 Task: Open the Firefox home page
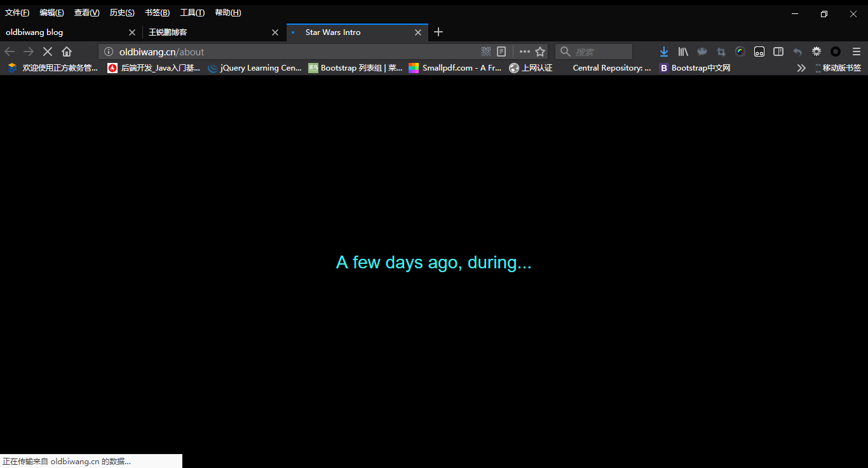(x=67, y=52)
